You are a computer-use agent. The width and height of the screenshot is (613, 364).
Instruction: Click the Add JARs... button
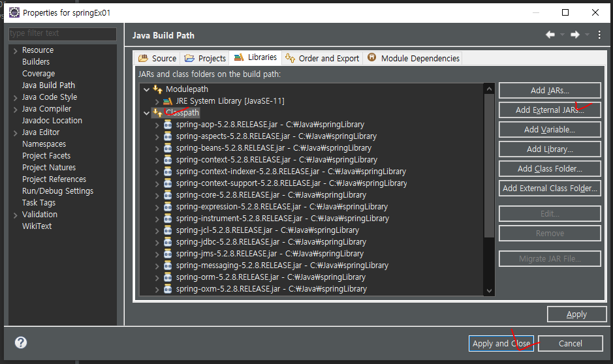[550, 90]
